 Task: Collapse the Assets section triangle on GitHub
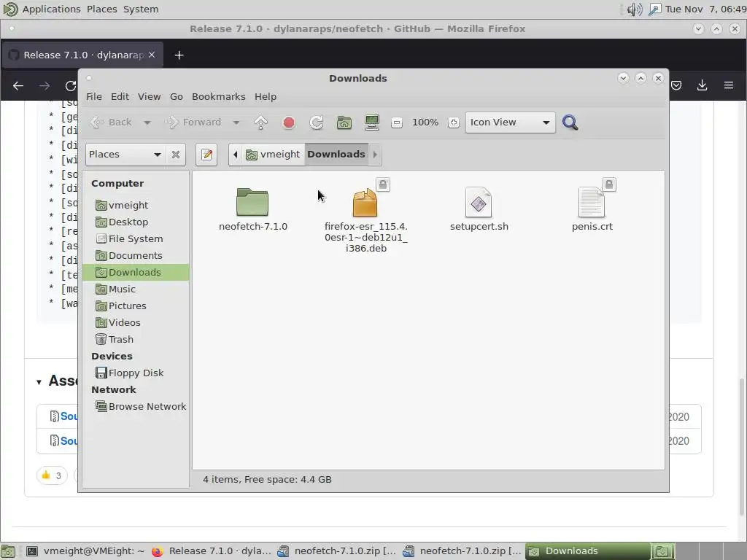coord(39,382)
